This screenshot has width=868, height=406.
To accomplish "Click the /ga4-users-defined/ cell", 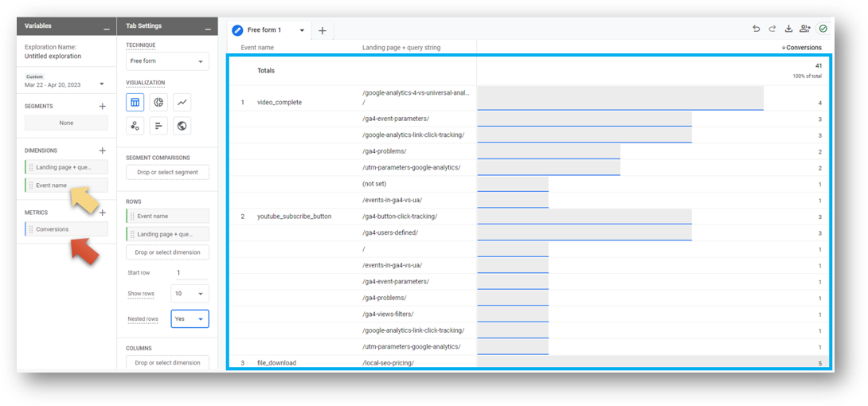I will coord(389,233).
